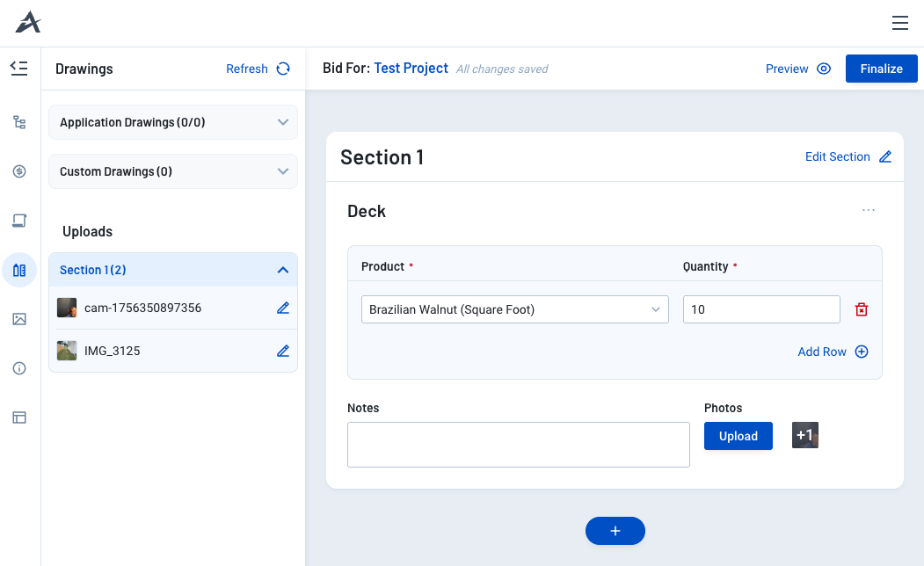Edit the cam-1756350897356 upload
Image resolution: width=924 pixels, height=566 pixels.
[x=283, y=308]
